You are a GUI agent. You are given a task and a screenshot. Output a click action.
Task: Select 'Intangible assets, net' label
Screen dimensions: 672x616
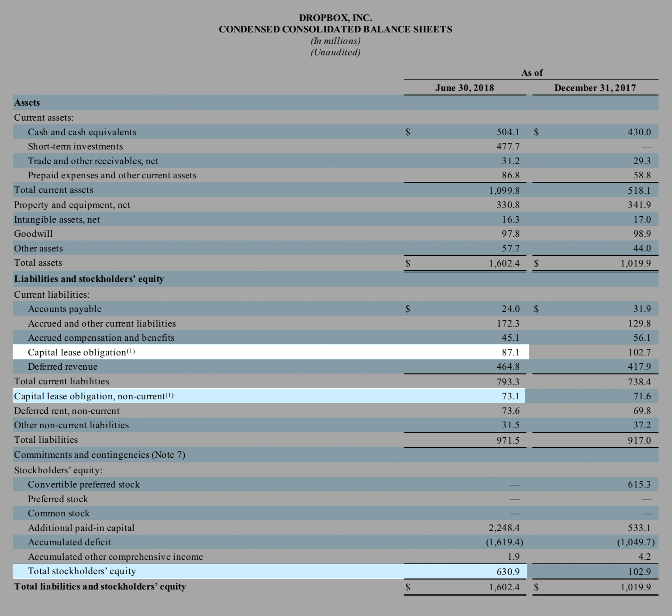57,219
